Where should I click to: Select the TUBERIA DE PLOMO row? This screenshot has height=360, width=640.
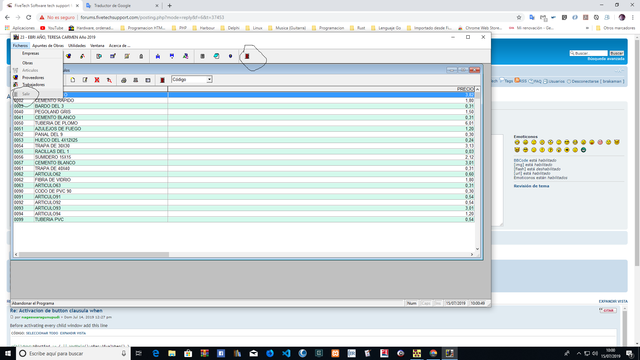coord(244,123)
